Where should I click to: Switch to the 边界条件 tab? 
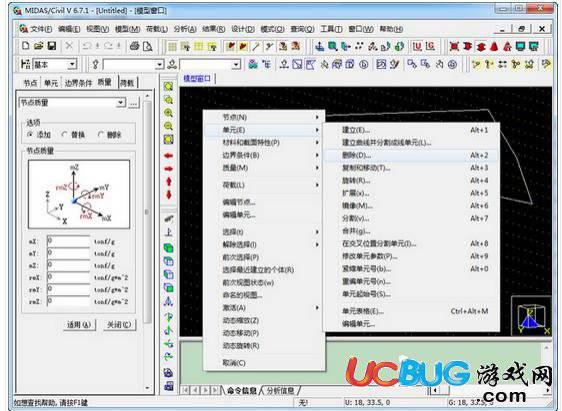(x=78, y=83)
